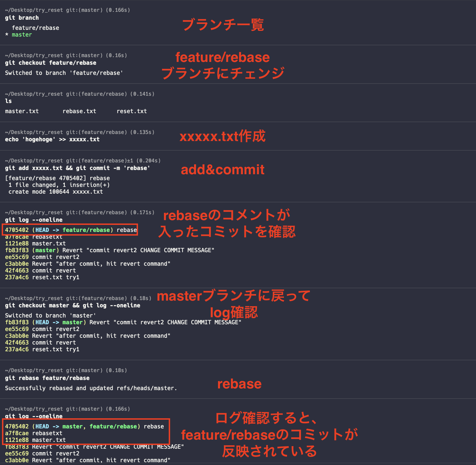Select the git log --oneline command text
This screenshot has height=465, width=476.
point(34,220)
